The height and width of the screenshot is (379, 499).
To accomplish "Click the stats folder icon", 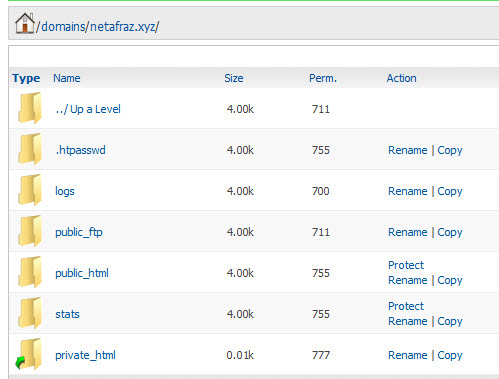I will pyautogui.click(x=30, y=313).
